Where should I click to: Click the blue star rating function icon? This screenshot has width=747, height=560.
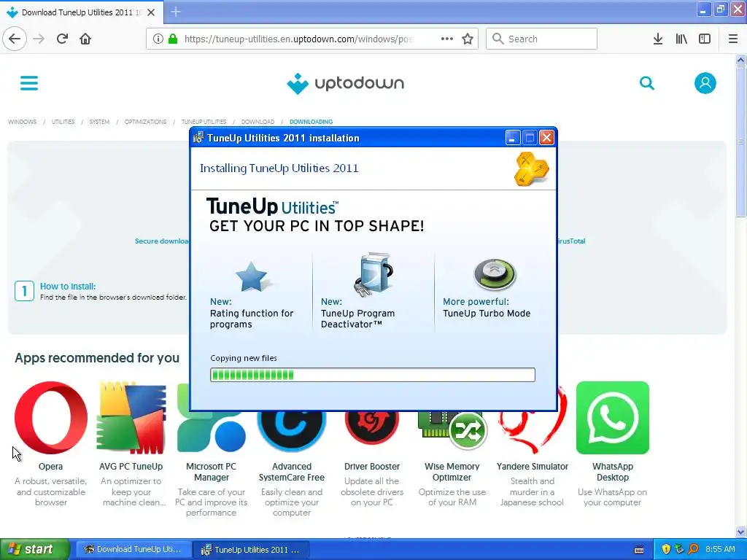pyautogui.click(x=252, y=276)
